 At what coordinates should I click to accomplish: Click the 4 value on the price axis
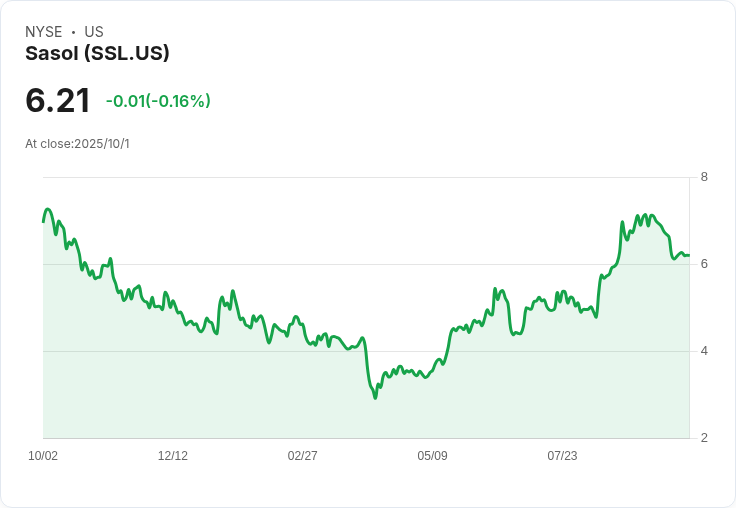pyautogui.click(x=704, y=351)
